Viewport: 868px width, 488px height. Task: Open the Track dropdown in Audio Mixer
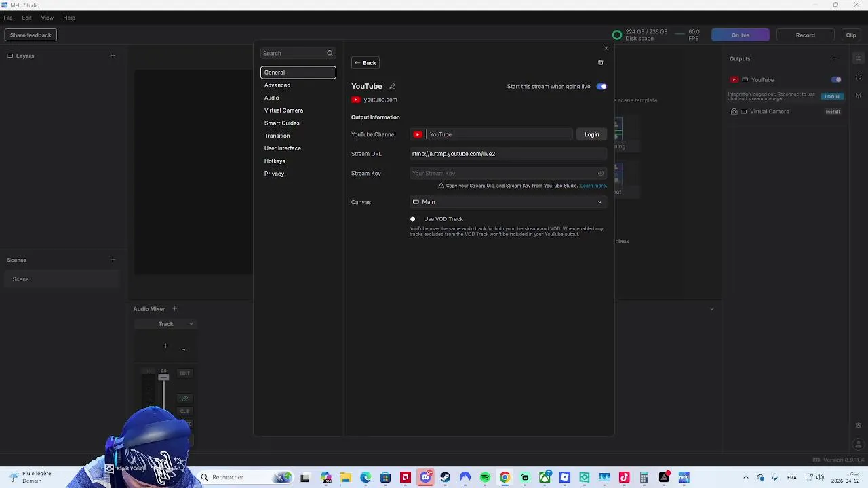[x=167, y=324]
